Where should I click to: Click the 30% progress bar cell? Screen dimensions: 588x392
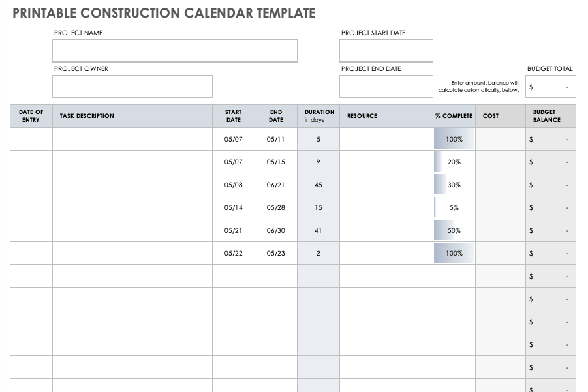pos(454,185)
